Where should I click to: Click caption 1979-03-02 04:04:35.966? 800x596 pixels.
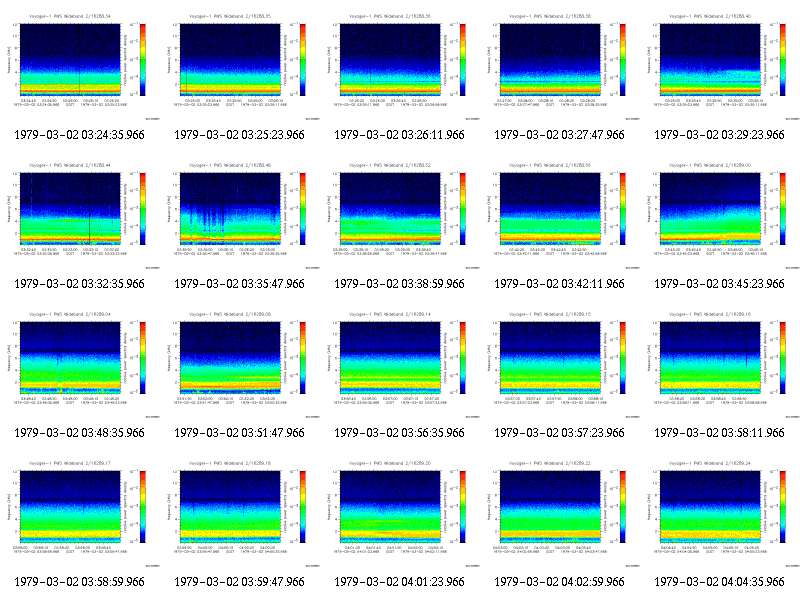[x=719, y=582]
